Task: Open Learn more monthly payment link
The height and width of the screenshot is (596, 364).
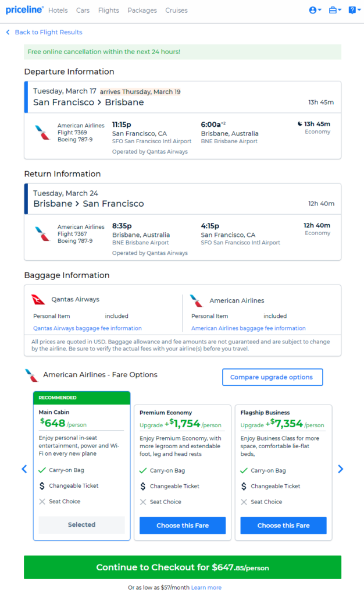Action: tap(206, 587)
